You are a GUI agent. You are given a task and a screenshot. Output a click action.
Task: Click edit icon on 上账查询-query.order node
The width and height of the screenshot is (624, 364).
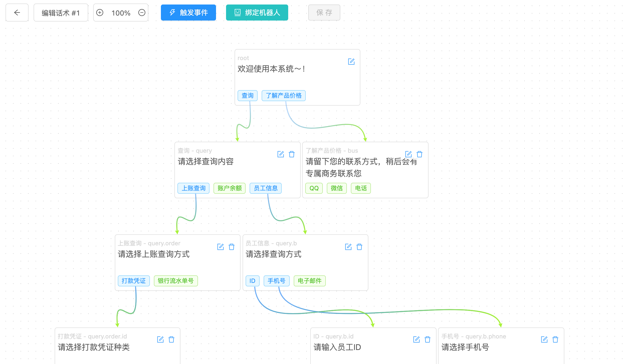[221, 247]
